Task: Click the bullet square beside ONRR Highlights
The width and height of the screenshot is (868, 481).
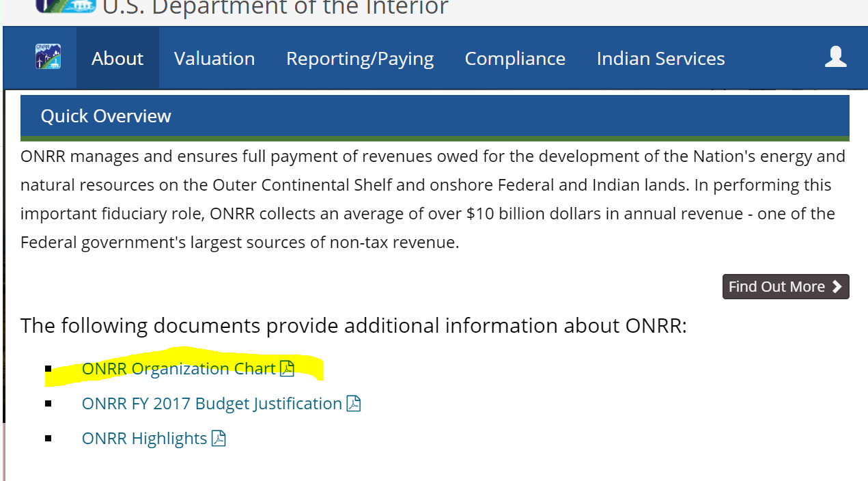Action: [x=48, y=437]
